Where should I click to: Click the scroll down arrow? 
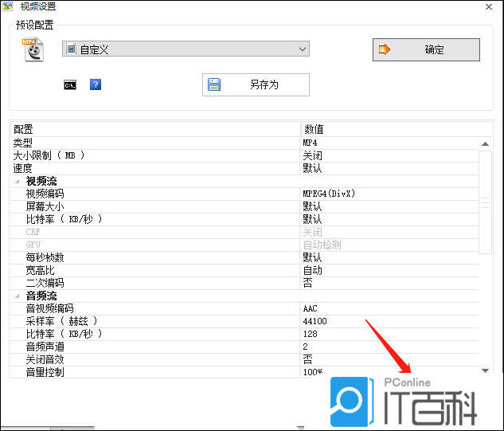coord(486,371)
